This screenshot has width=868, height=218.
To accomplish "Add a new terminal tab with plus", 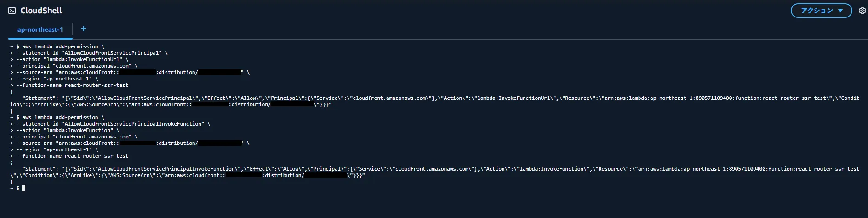I will [84, 29].
